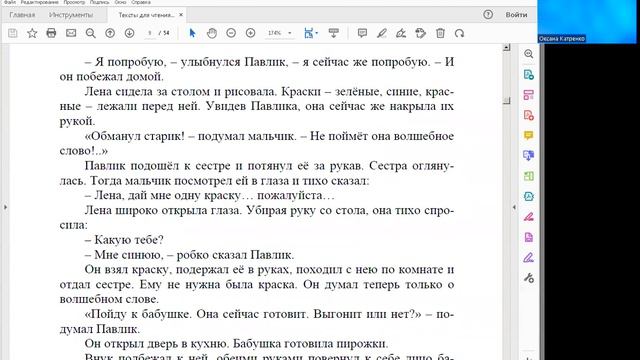Zoom out with the minus button

coord(231,33)
